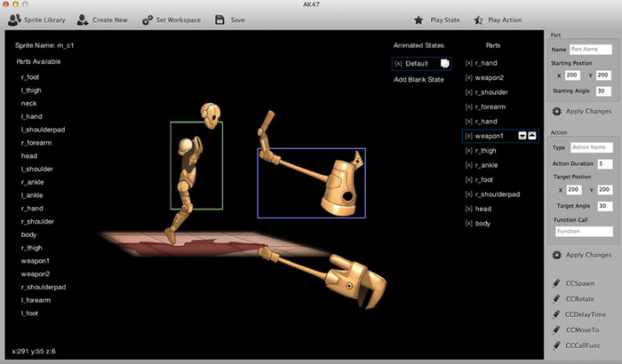Remove r_forearm part in Parts column via [x]
Image resolution: width=622 pixels, height=364 pixels.
point(469,107)
